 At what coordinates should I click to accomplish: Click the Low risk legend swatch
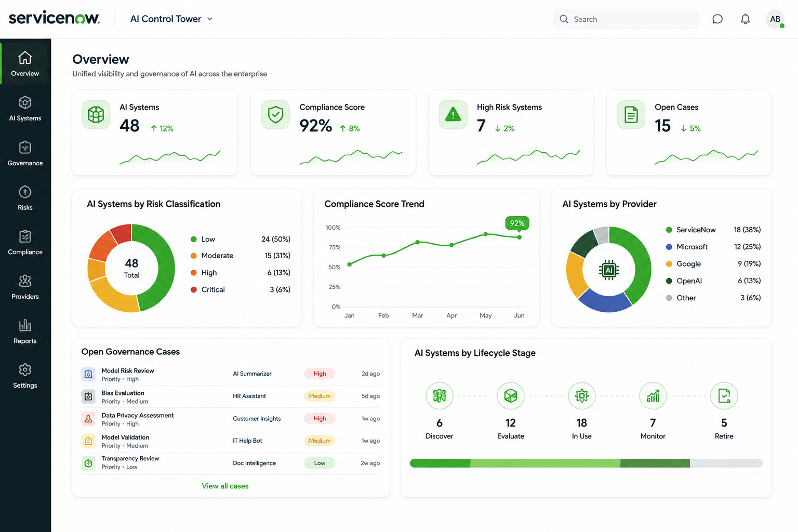point(194,239)
